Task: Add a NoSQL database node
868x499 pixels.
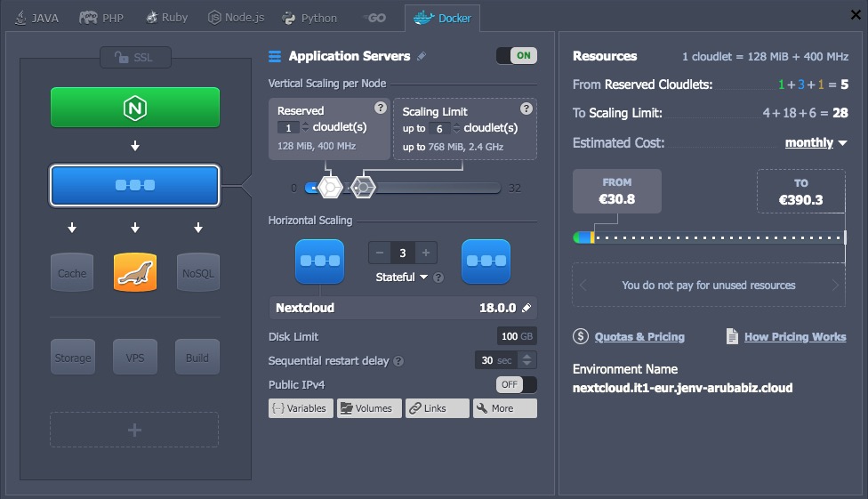Action: [197, 272]
